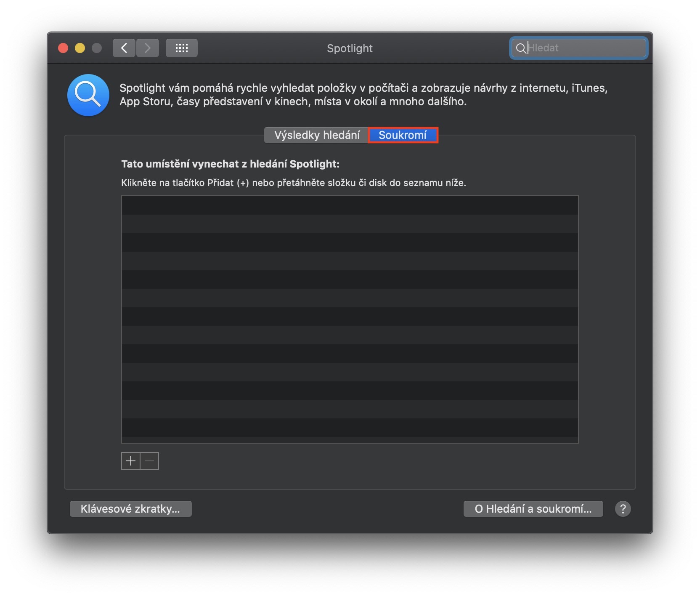Go forward using the right chevron button
The image size is (700, 596).
148,48
